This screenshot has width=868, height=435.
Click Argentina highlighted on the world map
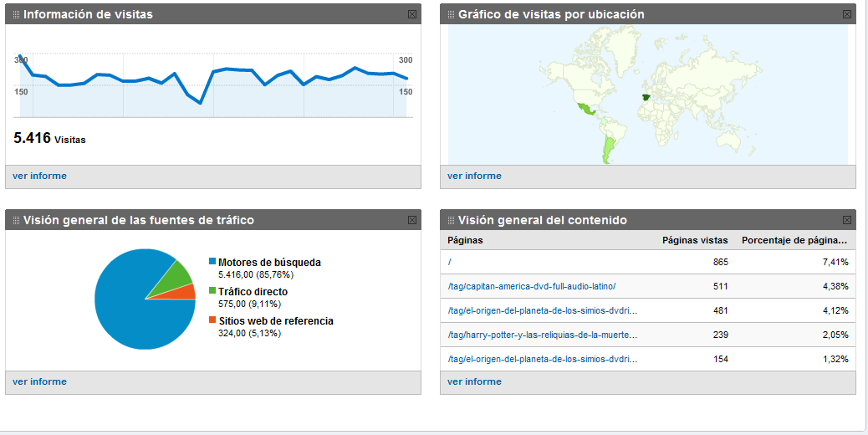click(609, 146)
